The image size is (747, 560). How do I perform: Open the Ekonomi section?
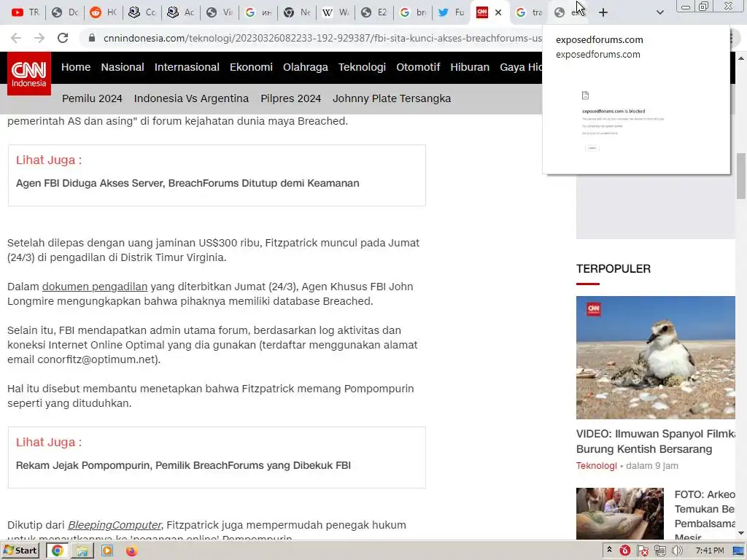pos(251,67)
